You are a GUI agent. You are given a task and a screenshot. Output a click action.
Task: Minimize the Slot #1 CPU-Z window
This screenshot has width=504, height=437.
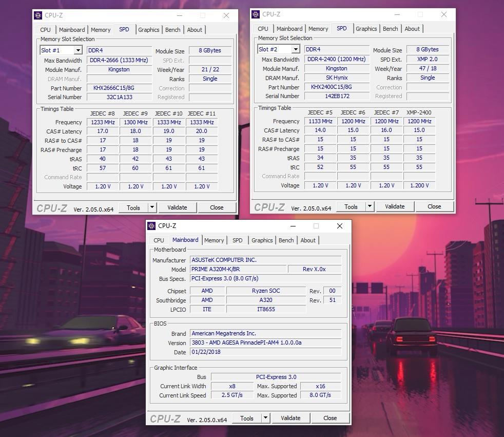click(179, 15)
